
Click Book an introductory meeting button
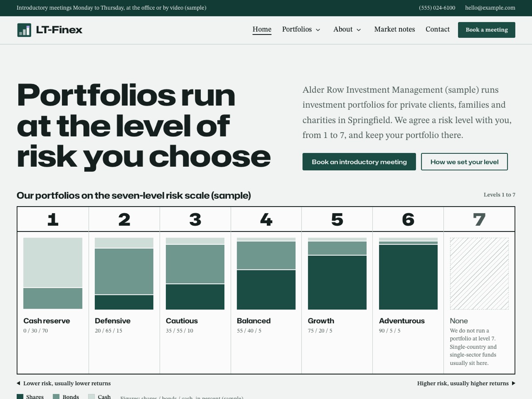coord(359,162)
